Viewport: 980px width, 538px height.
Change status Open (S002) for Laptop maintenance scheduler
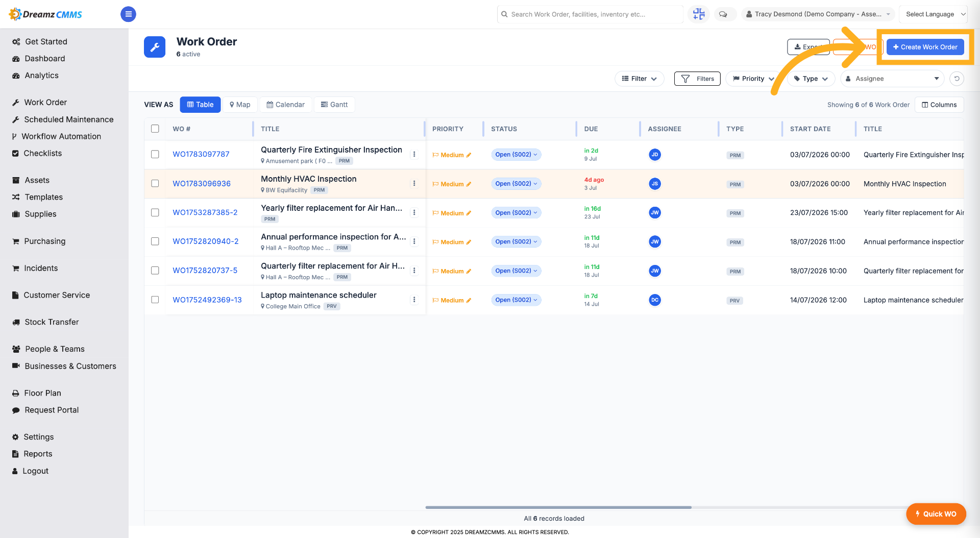click(516, 300)
